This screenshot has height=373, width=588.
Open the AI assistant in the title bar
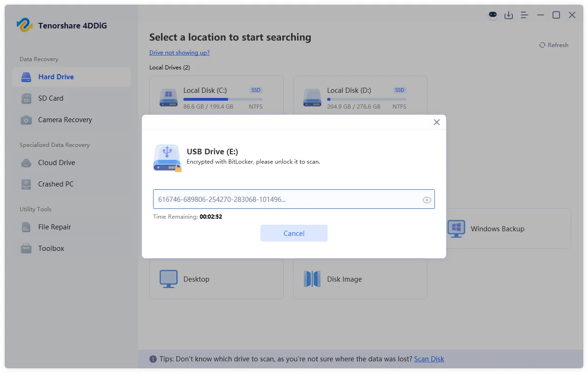tap(493, 15)
